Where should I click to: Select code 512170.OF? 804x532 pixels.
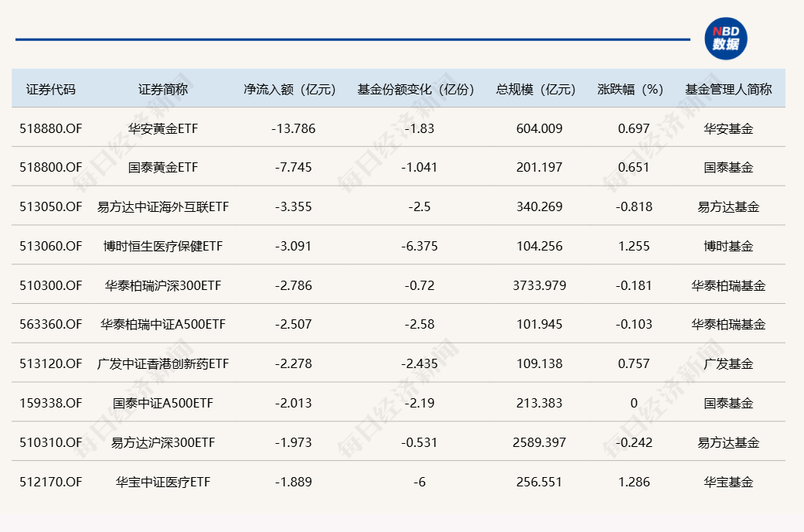(51, 482)
